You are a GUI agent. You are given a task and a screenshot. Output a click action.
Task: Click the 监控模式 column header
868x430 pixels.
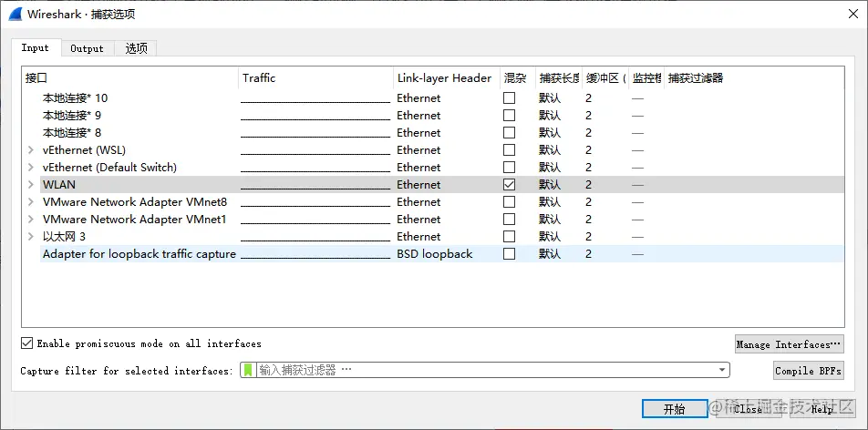click(646, 78)
